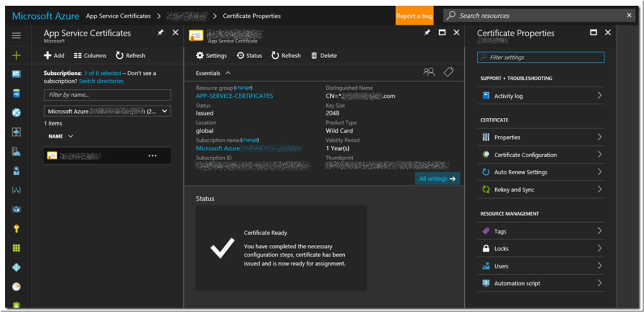Open Auto Renew Settings item
Image resolution: width=644 pixels, height=312 pixels.
pos(541,172)
